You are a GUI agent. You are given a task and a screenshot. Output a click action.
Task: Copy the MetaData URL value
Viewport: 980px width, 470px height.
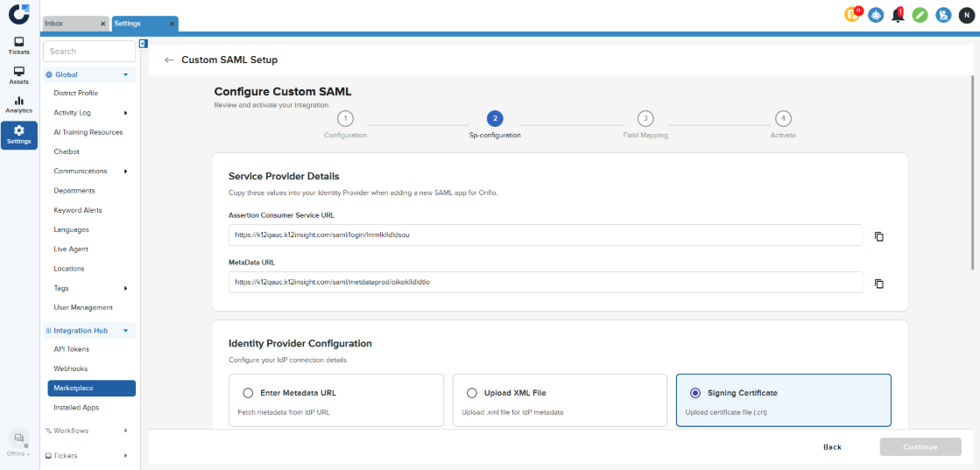pyautogui.click(x=879, y=284)
